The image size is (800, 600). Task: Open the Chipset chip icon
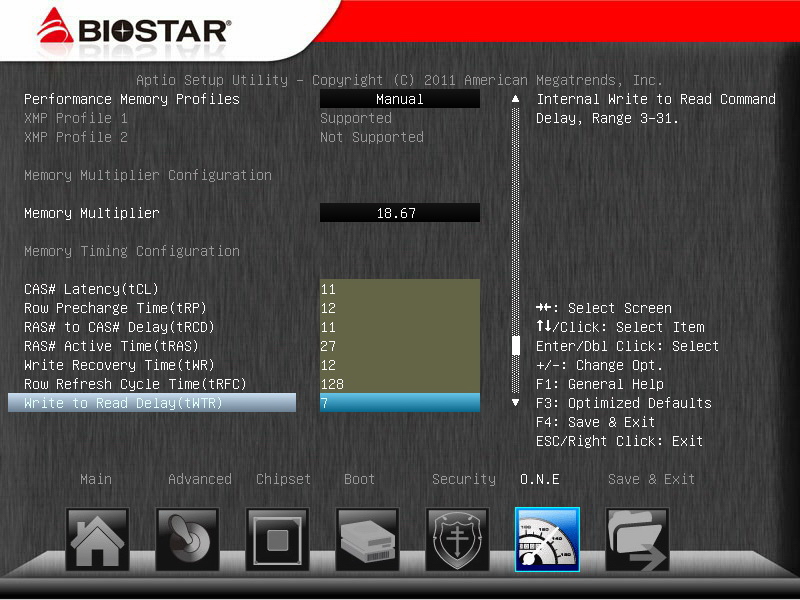277,539
